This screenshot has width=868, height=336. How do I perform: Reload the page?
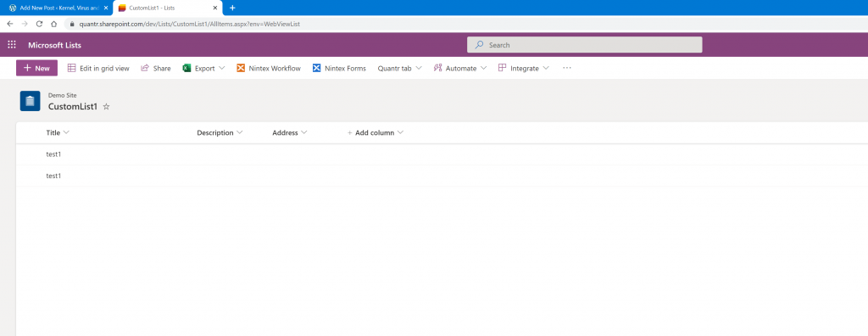point(39,24)
